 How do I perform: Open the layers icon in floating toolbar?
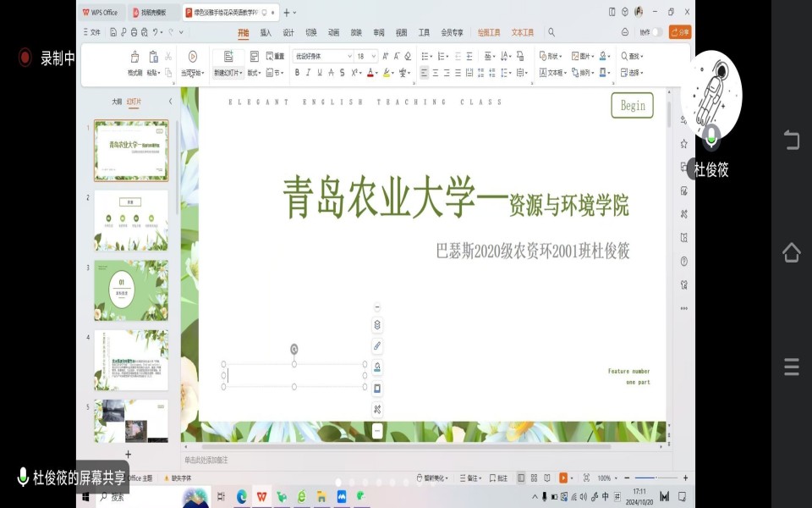[377, 325]
